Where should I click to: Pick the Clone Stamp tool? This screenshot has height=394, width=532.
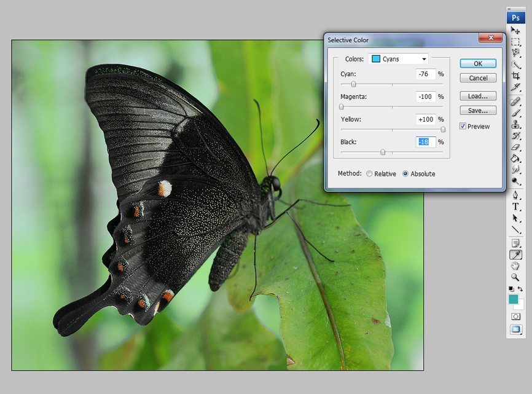tap(515, 125)
